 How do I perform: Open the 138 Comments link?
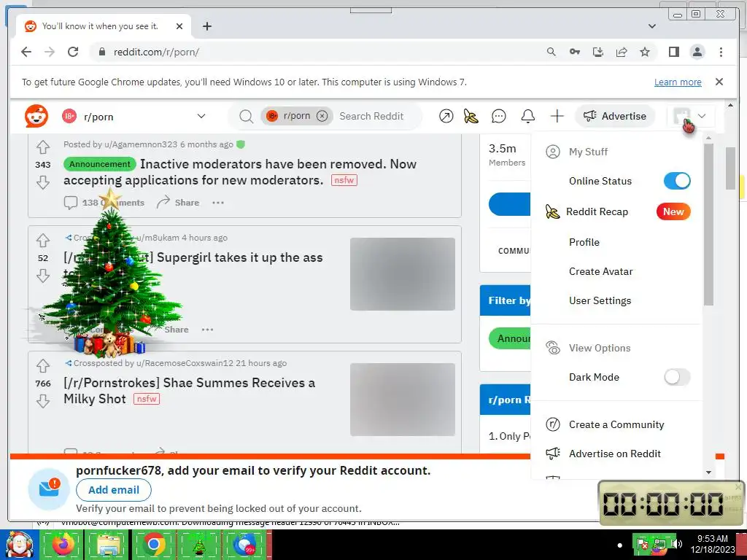click(104, 203)
